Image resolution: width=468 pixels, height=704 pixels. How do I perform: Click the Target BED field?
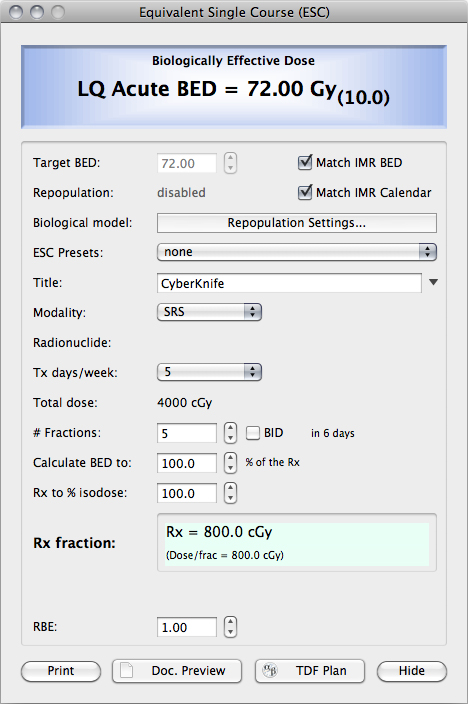[187, 163]
